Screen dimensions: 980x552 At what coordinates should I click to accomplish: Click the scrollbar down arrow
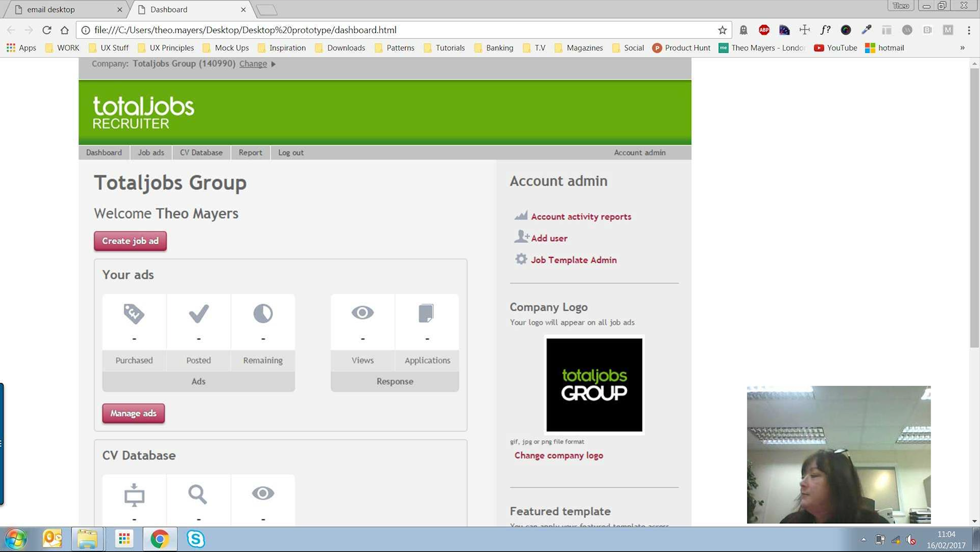[x=974, y=521]
